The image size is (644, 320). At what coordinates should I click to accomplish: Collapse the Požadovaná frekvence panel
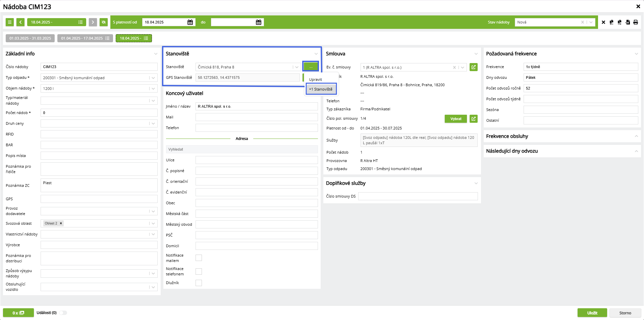coord(636,54)
